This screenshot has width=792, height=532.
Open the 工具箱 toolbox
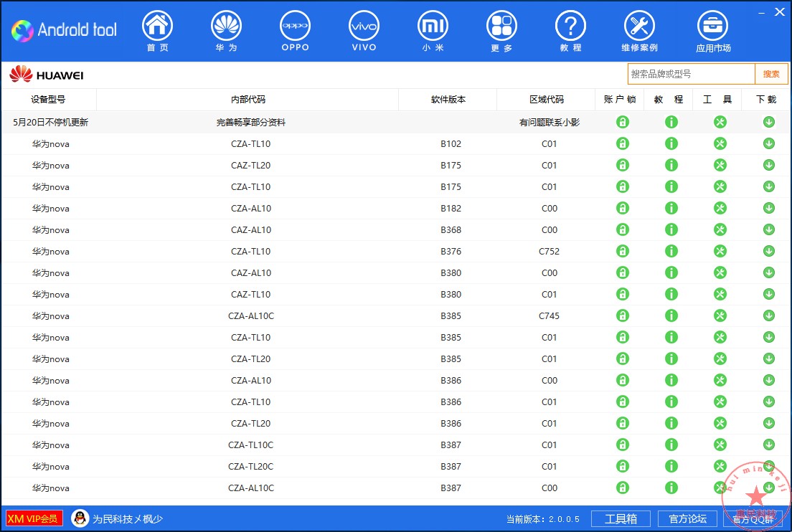point(621,518)
